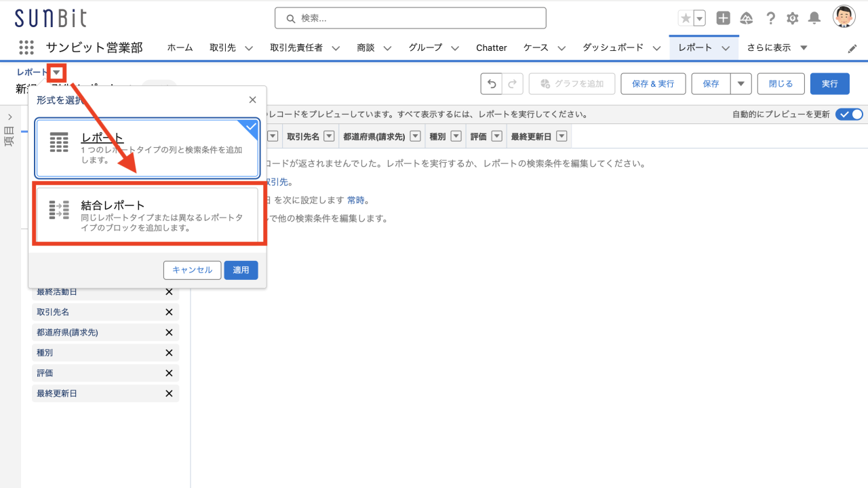Image resolution: width=868 pixels, height=488 pixels.
Task: Select the 結合レポート format option
Action: [x=148, y=216]
